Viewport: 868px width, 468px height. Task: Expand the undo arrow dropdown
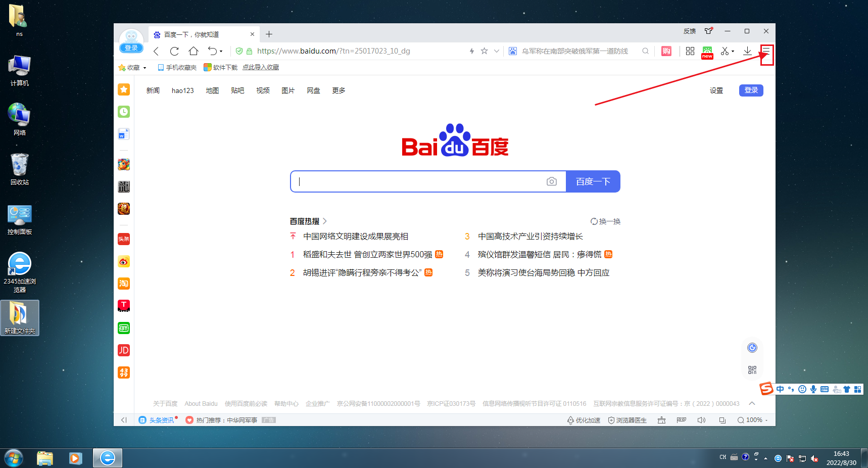[x=221, y=52]
